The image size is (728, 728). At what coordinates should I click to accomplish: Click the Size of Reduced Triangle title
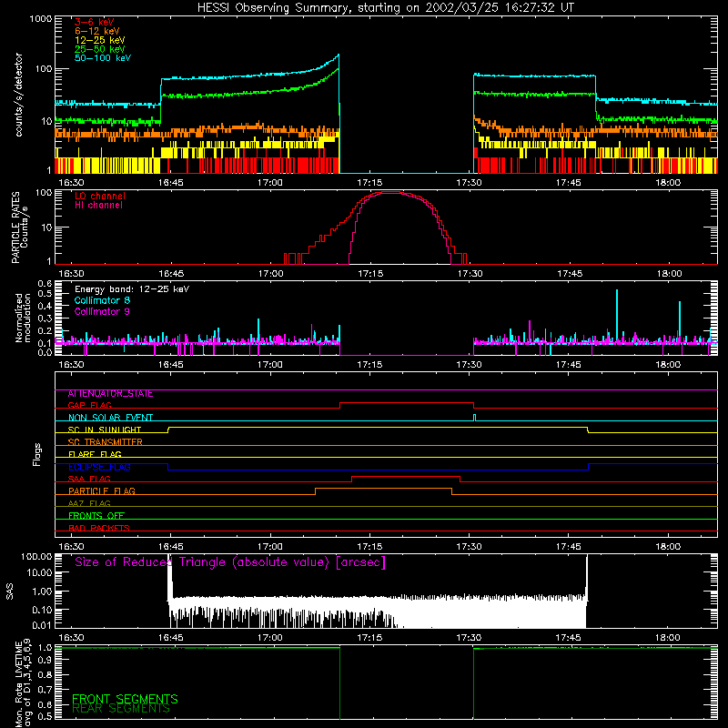coord(230,562)
